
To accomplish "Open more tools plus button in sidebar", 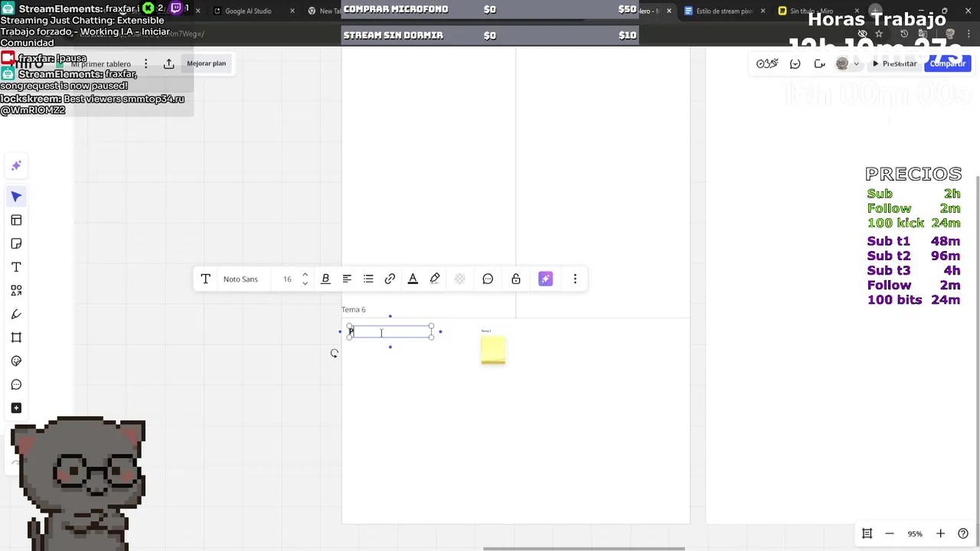I will point(16,408).
